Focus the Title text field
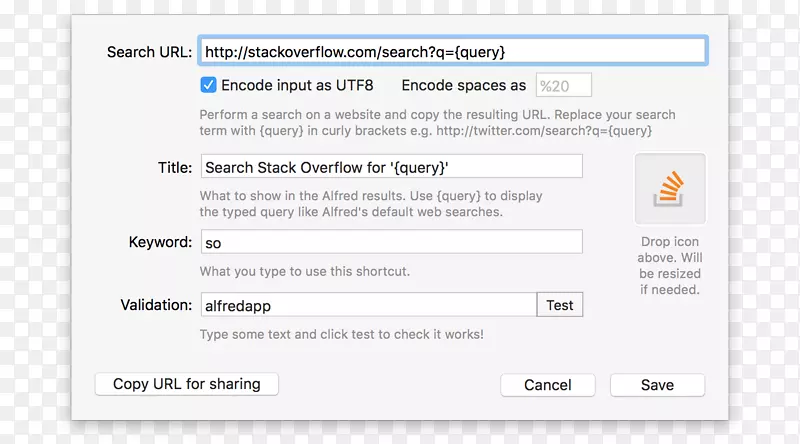The image size is (800, 444). click(x=391, y=167)
